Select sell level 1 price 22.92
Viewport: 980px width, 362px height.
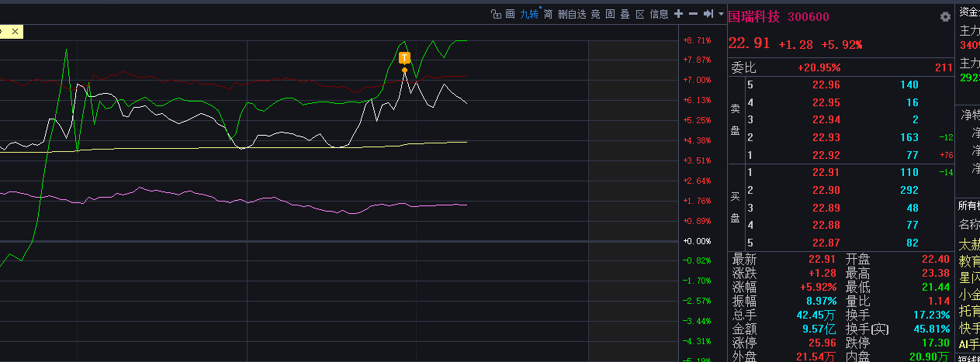pos(826,156)
